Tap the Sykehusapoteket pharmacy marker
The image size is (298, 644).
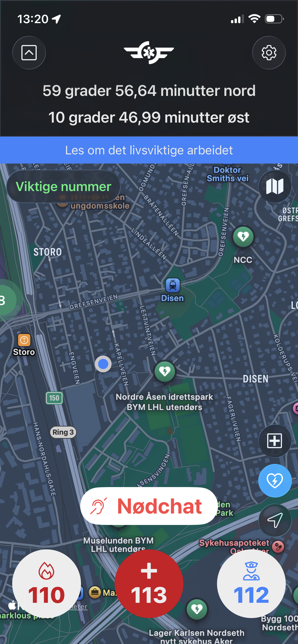pyautogui.click(x=278, y=547)
